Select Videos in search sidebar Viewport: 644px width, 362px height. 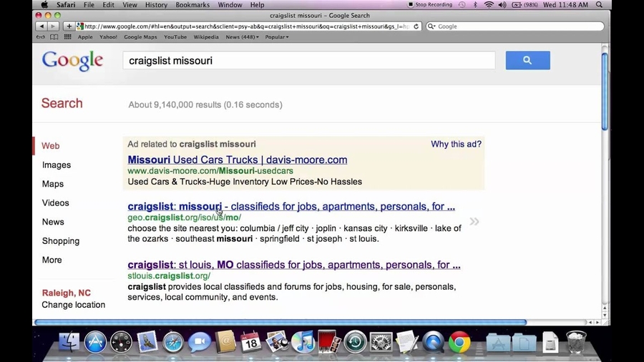point(55,202)
